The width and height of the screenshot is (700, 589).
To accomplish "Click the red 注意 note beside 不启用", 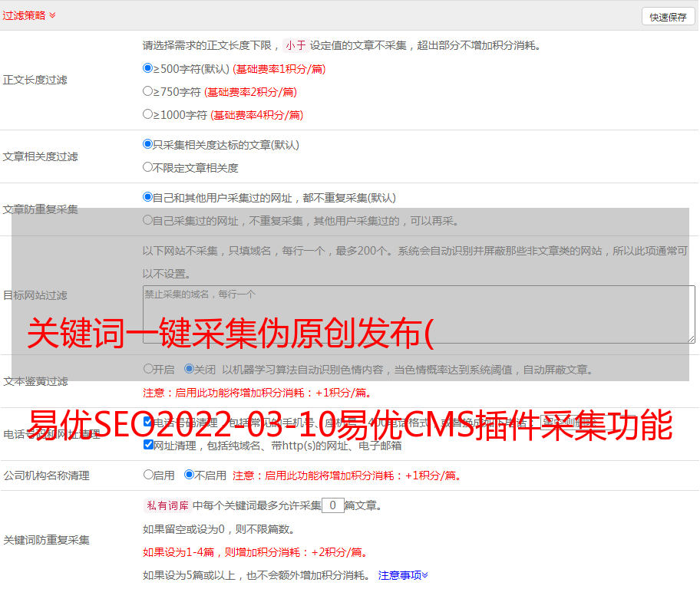I will tap(347, 475).
